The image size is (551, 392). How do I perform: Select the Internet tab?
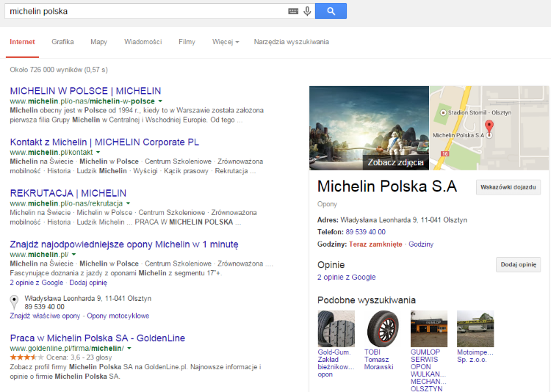pyautogui.click(x=22, y=42)
